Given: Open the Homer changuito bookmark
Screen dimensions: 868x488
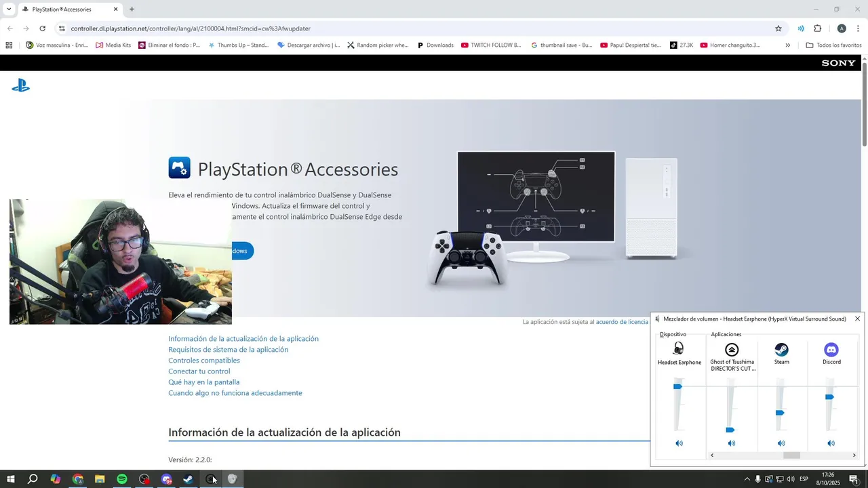Looking at the screenshot, I should [730, 45].
